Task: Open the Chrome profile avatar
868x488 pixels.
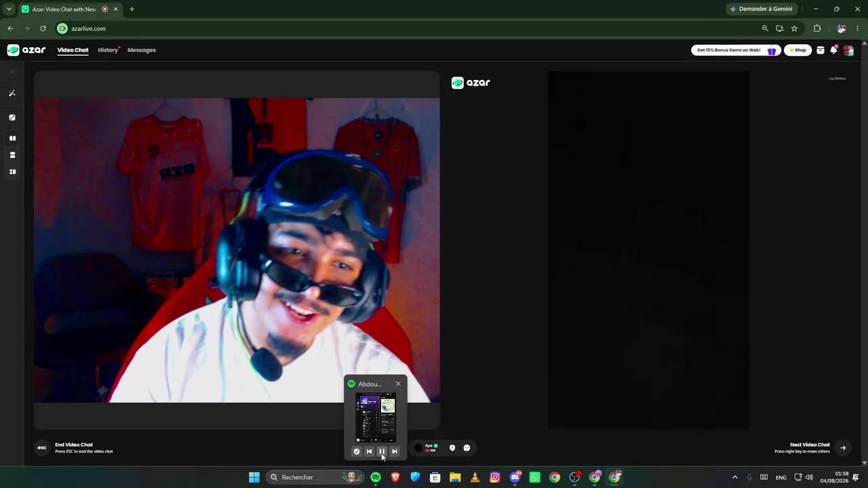Action: [x=842, y=28]
